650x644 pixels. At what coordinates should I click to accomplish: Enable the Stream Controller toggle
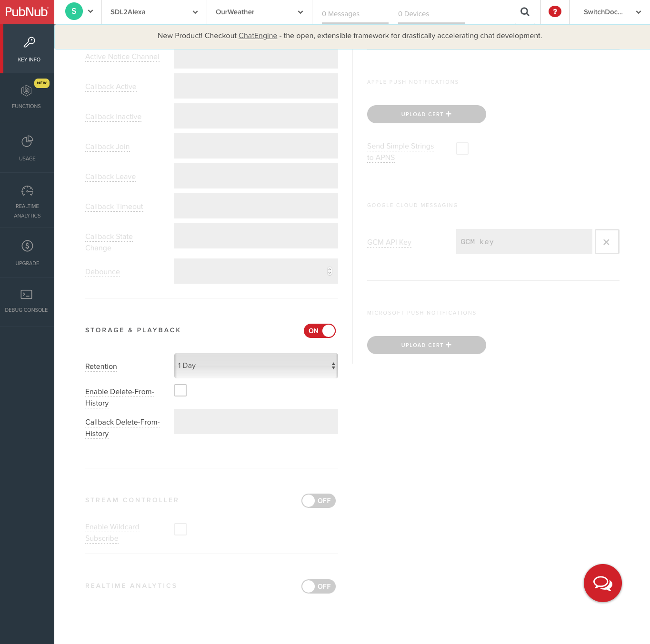[x=318, y=501]
